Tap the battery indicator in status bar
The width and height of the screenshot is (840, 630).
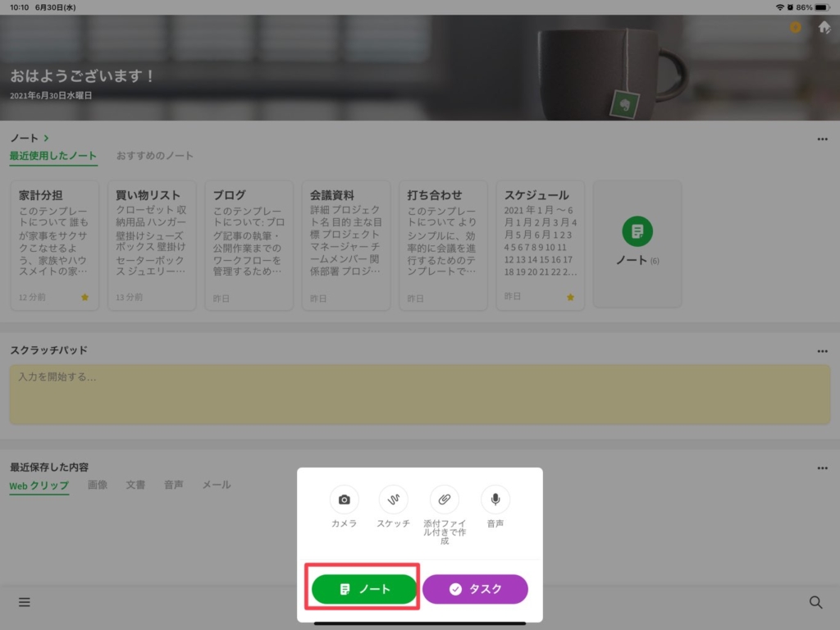[822, 7]
